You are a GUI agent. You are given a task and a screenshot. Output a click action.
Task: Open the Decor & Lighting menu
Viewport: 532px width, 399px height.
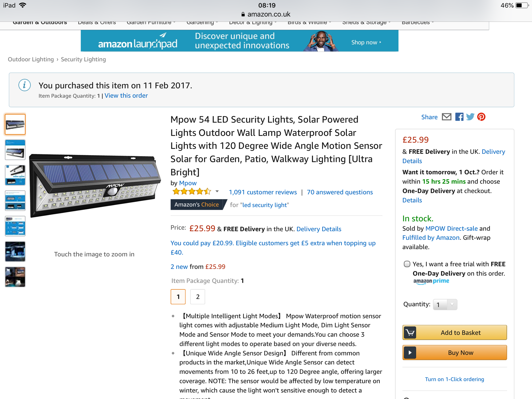click(253, 23)
